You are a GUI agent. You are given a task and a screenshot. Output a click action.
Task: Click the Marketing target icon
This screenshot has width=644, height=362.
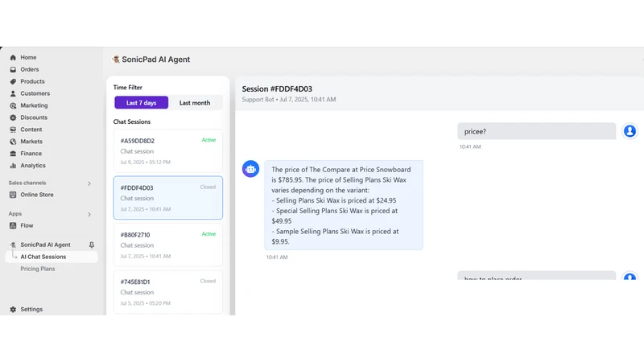(13, 105)
